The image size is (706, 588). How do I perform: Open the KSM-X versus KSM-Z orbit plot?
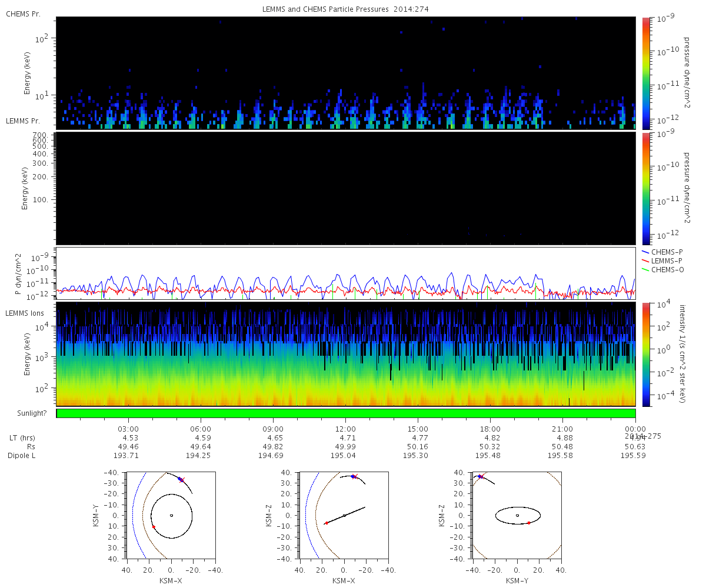click(344, 515)
